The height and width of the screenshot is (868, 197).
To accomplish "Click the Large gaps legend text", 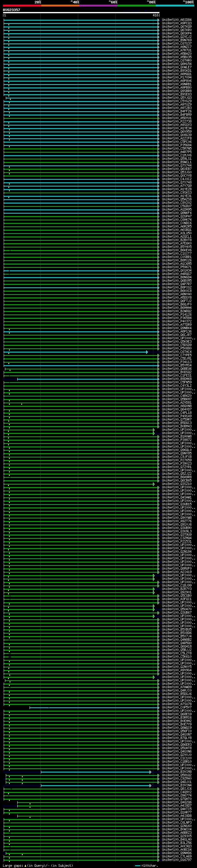I will point(38,866).
